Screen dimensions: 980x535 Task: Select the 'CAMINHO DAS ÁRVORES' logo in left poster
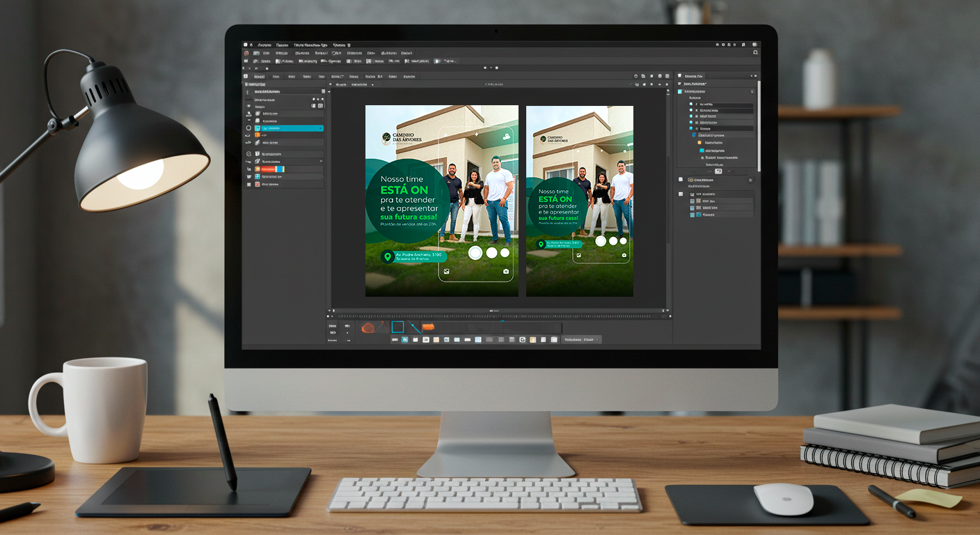click(x=402, y=138)
